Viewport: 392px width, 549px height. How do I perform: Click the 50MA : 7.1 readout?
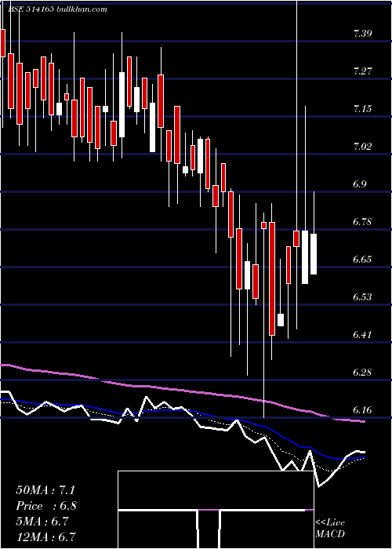(45, 490)
